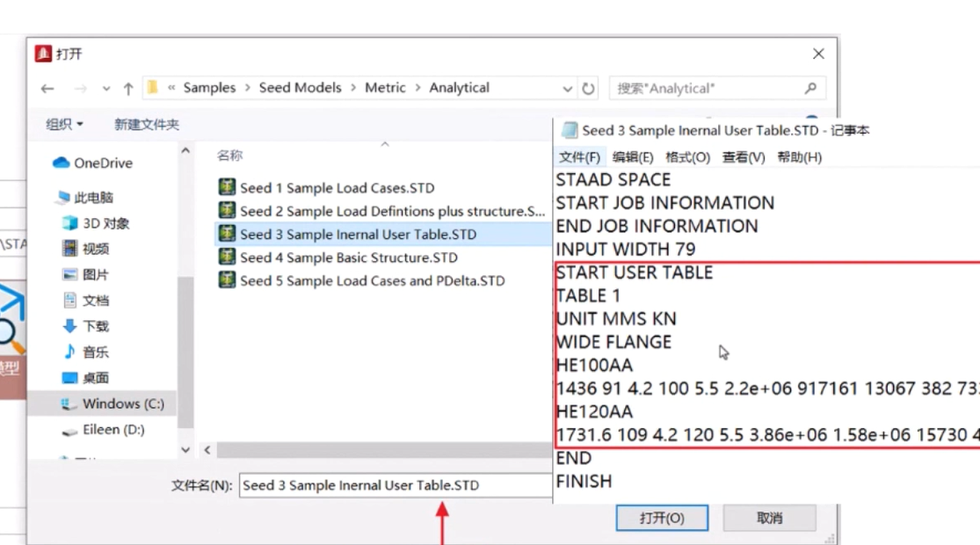The width and height of the screenshot is (980, 545).
Task: Open the Notepad 查看(V) menu
Action: coord(743,156)
